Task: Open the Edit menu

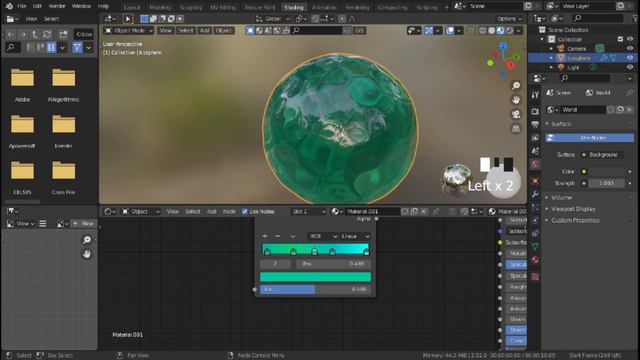Action: click(x=37, y=6)
